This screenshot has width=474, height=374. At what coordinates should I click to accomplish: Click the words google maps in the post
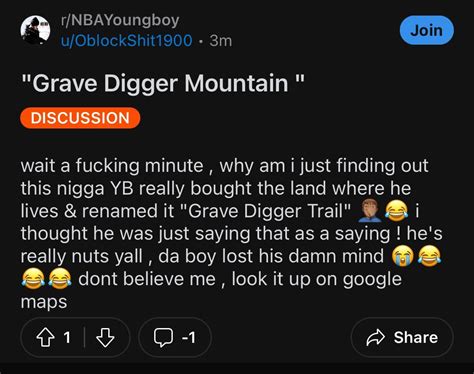(211, 290)
